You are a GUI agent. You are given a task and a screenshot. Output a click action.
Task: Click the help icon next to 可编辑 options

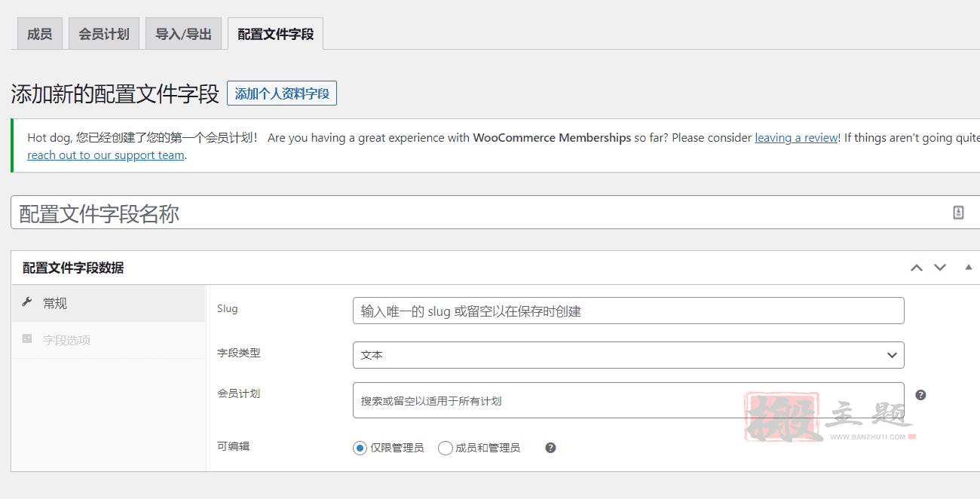(550, 448)
